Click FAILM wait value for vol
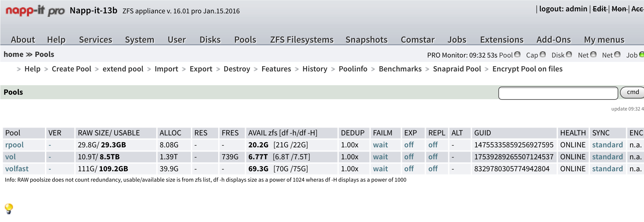The image size is (644, 222). 380,157
